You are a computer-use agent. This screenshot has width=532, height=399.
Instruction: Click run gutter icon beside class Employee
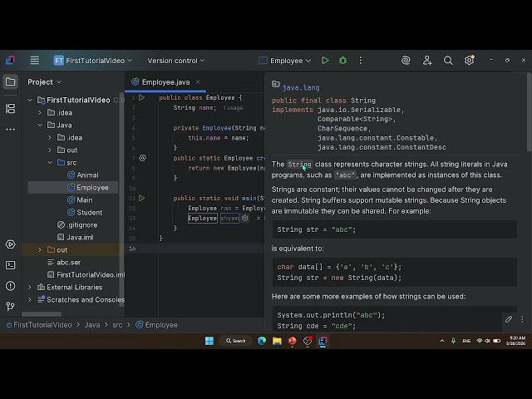pos(142,98)
